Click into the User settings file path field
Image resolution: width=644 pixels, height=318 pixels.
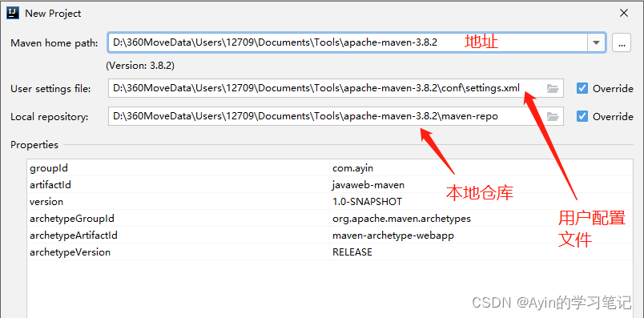pos(336,88)
